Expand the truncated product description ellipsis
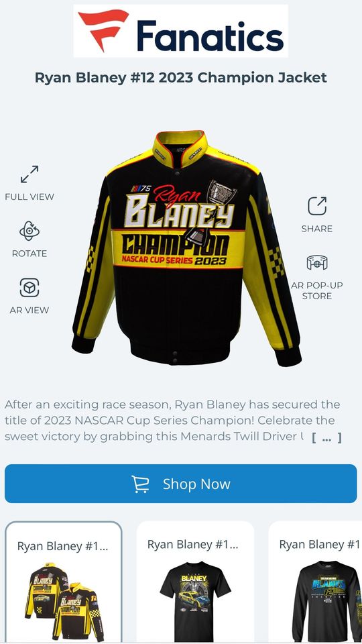Screen dimensions: 362x644 tap(326, 438)
